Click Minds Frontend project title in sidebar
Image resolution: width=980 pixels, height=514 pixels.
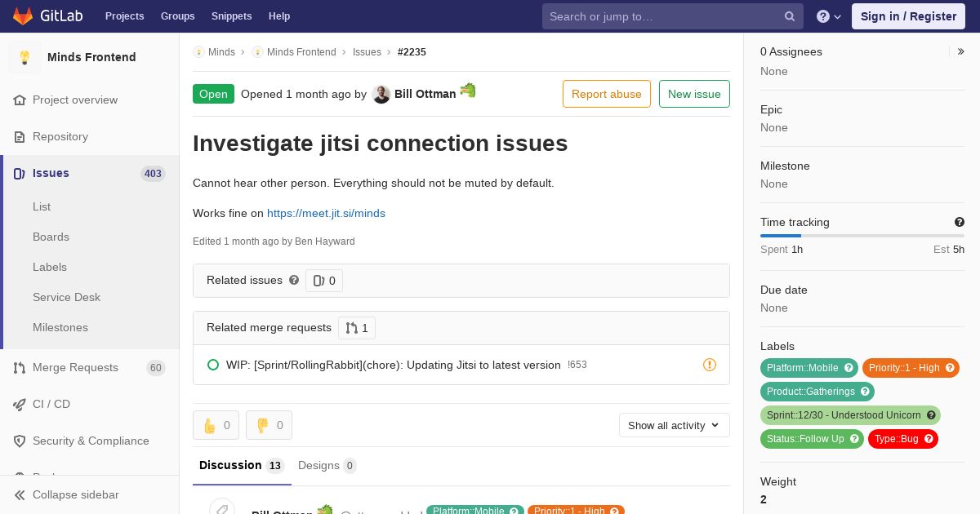click(x=91, y=57)
